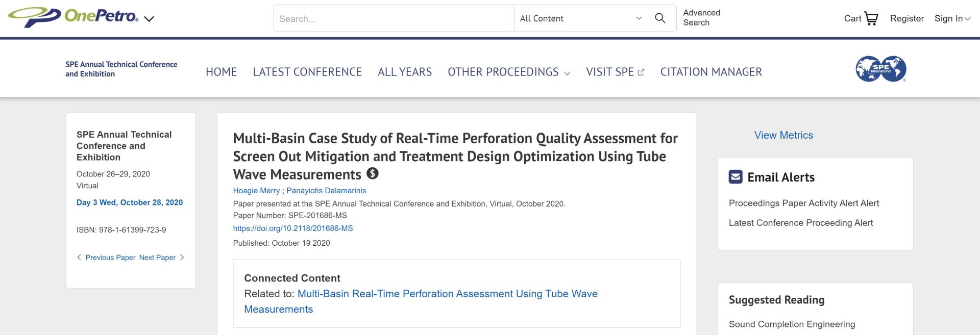This screenshot has width=980, height=335.
Task: Open the DOI link for the paper
Action: pyautogui.click(x=293, y=228)
